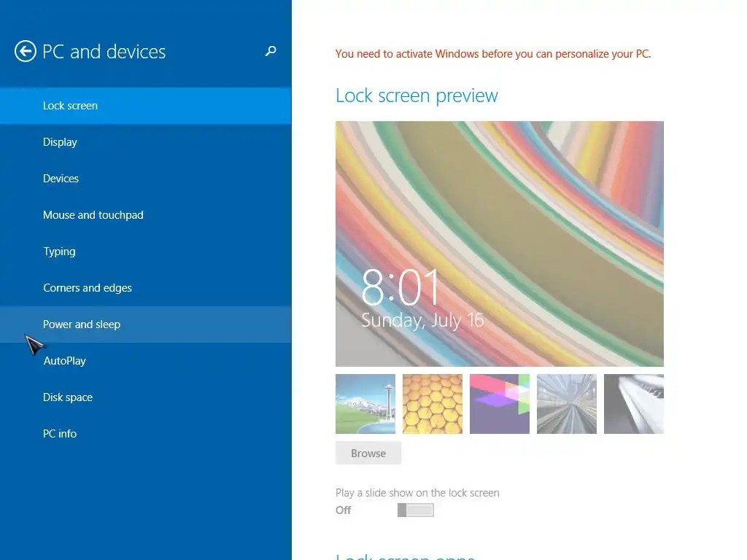Open the Disk space section

[146, 397]
